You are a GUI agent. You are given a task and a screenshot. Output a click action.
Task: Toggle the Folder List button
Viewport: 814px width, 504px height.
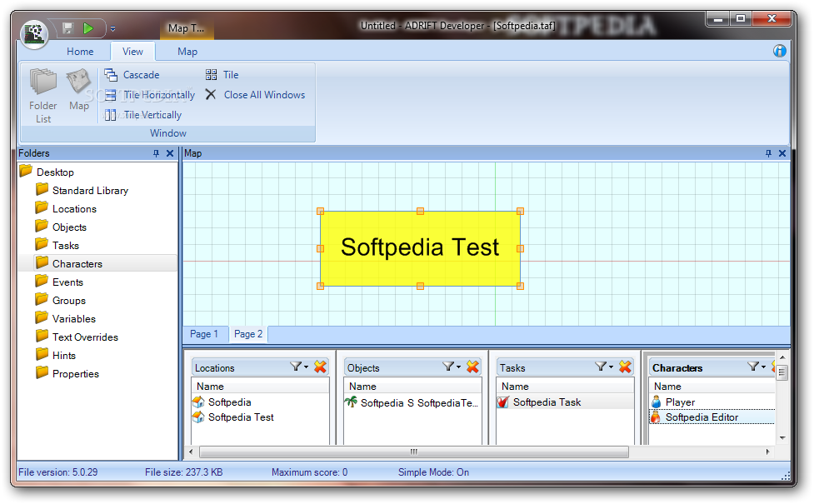pyautogui.click(x=43, y=96)
